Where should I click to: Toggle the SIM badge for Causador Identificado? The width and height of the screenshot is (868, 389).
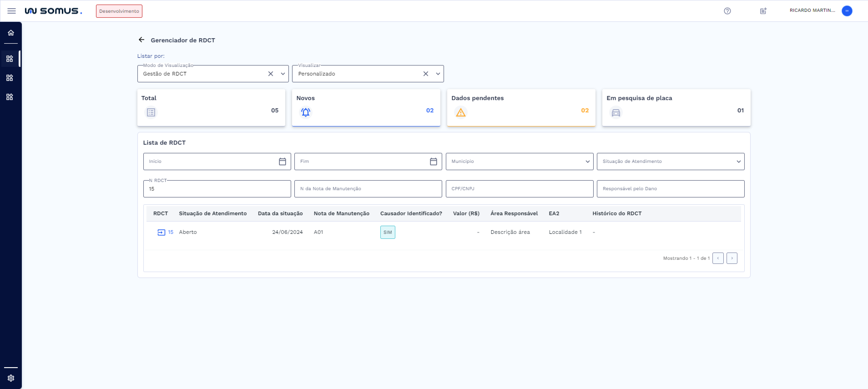click(388, 232)
